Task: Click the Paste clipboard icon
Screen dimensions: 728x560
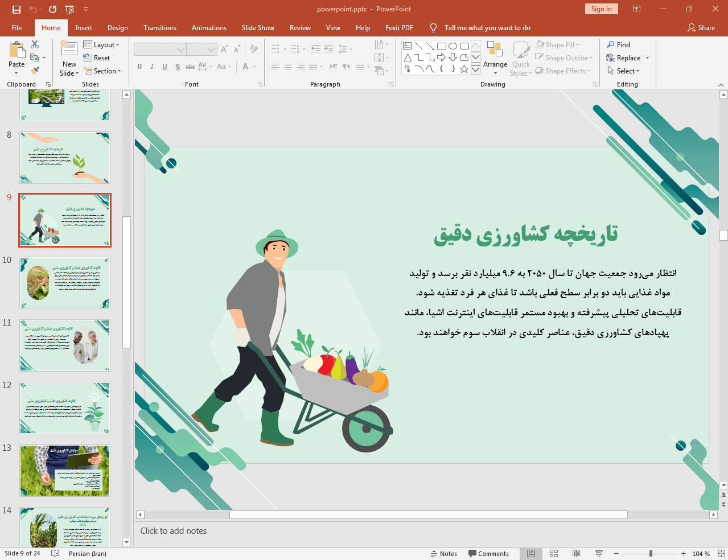Action: (x=17, y=50)
